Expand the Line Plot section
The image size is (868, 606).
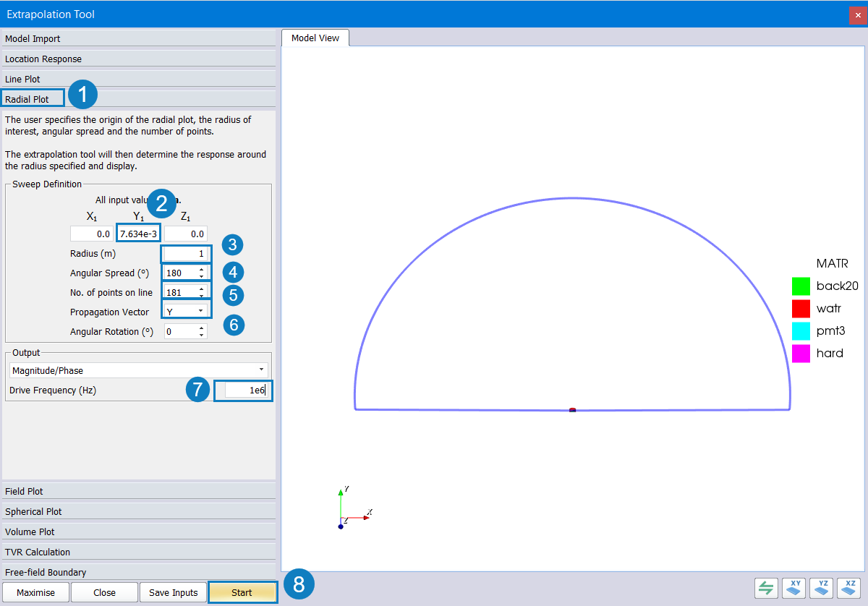[139, 79]
